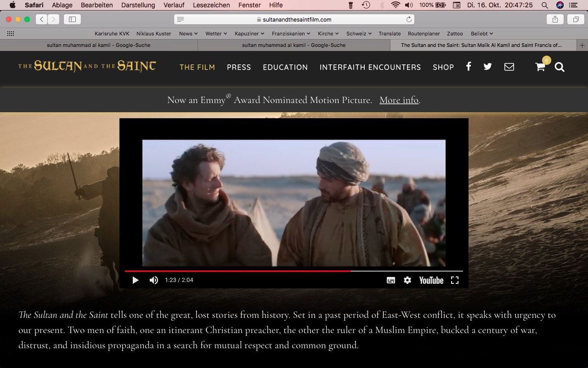Open the favorites grid icon
Screen dimensions: 588x368
click(x=11, y=34)
